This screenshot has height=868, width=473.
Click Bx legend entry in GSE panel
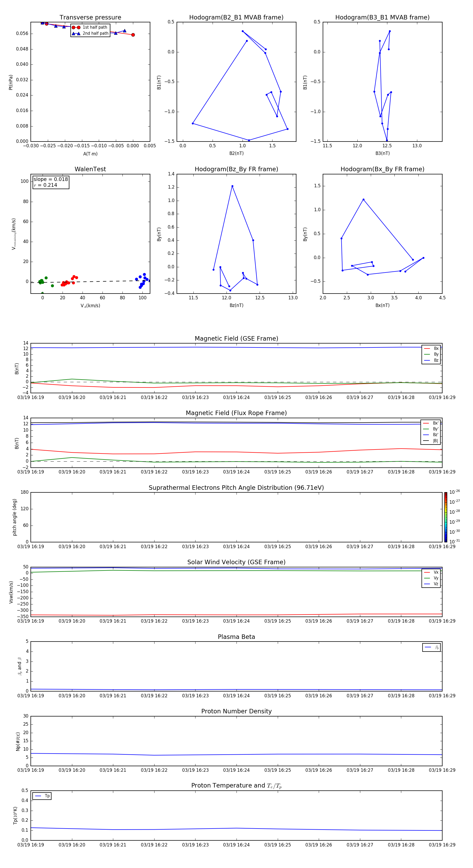click(x=431, y=349)
